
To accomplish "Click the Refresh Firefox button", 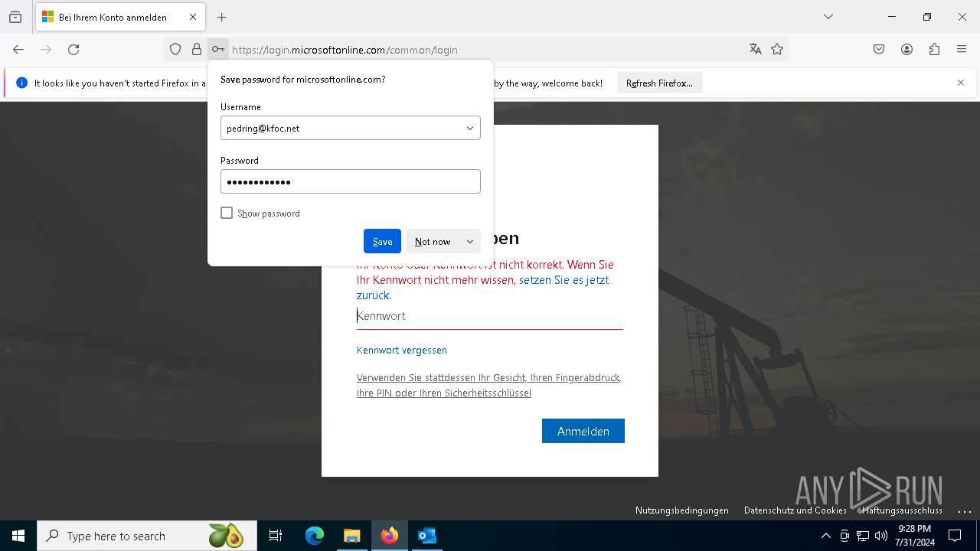I will (659, 83).
